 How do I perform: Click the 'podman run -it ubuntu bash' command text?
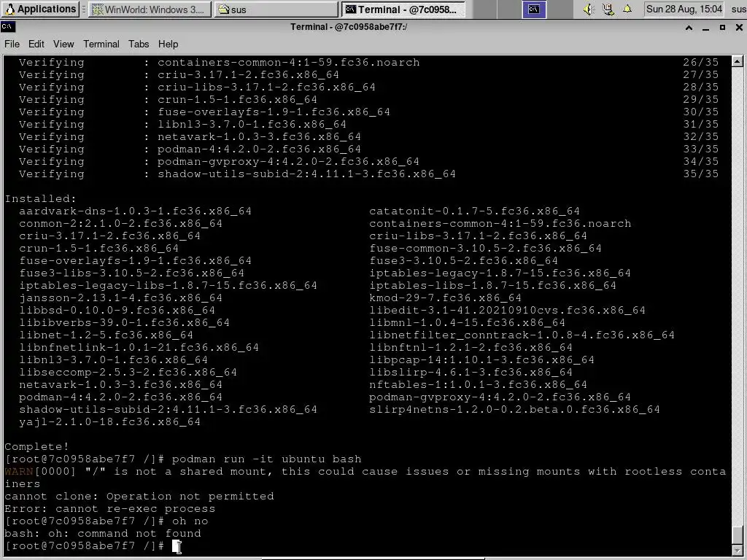(x=266, y=459)
